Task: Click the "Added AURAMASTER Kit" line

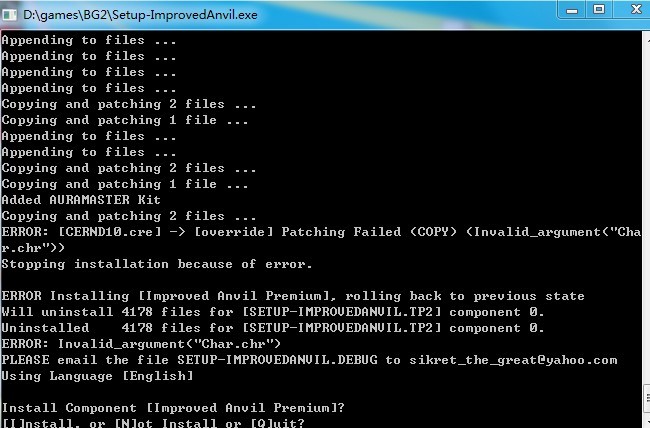Action: pyautogui.click(x=80, y=200)
